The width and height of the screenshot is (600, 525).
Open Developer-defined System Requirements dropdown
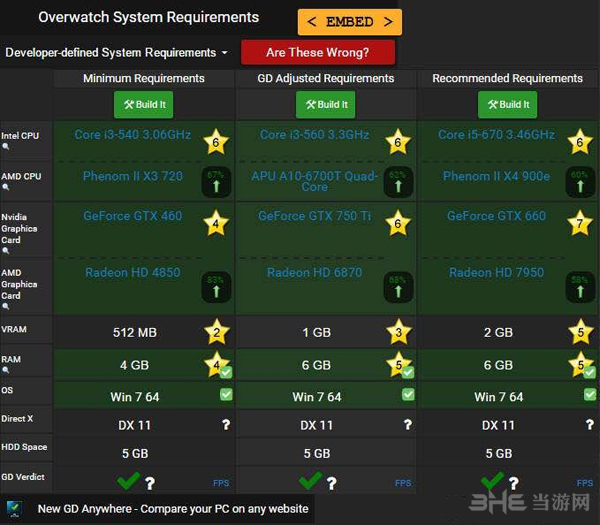point(116,52)
